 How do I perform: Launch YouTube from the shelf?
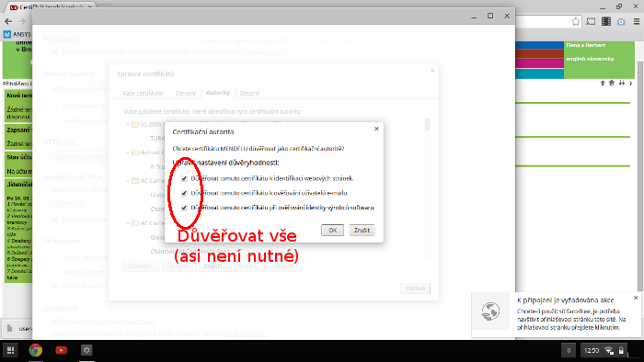coord(62,350)
